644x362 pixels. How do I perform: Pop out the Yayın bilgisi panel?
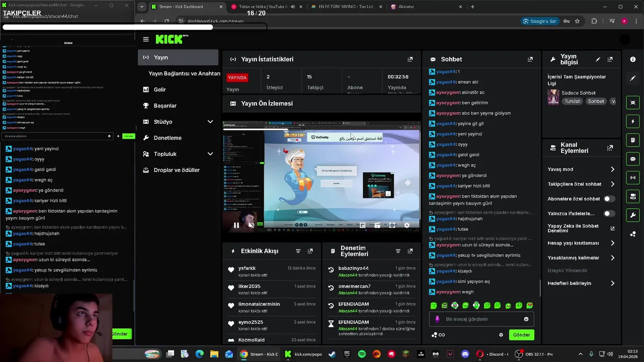click(610, 59)
